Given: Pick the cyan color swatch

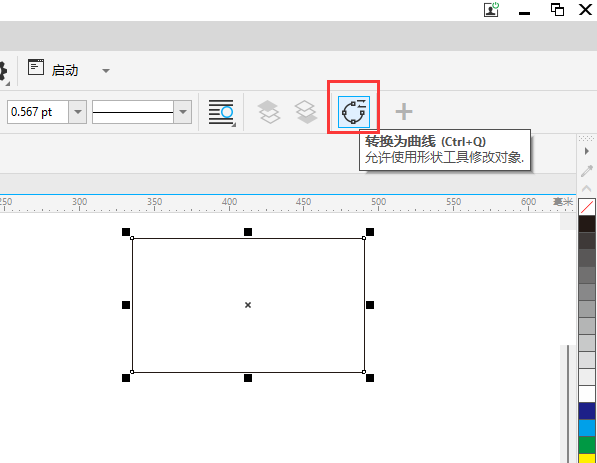Looking at the screenshot, I should pyautogui.click(x=587, y=428).
